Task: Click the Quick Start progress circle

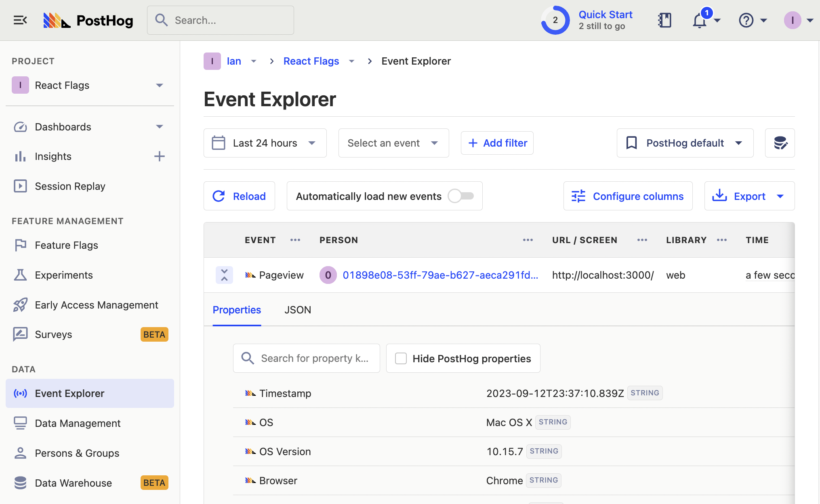Action: coord(555,20)
